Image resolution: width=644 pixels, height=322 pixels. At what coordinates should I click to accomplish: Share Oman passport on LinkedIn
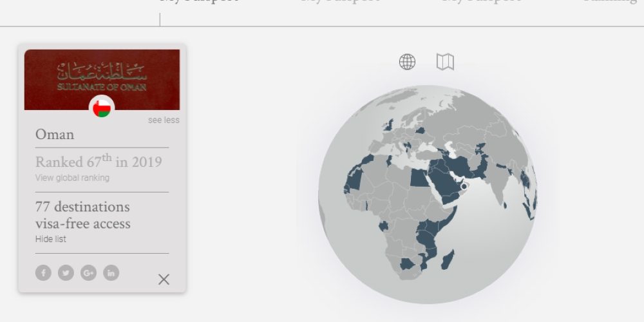tap(111, 272)
